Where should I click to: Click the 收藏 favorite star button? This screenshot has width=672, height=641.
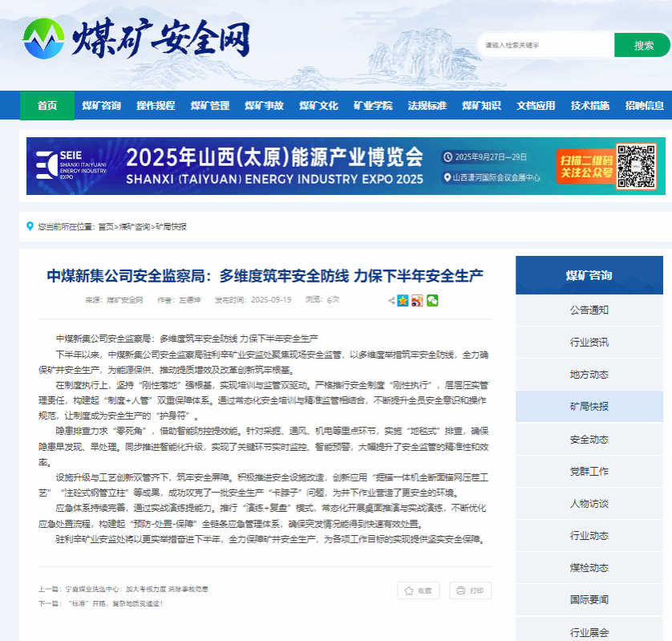418,590
